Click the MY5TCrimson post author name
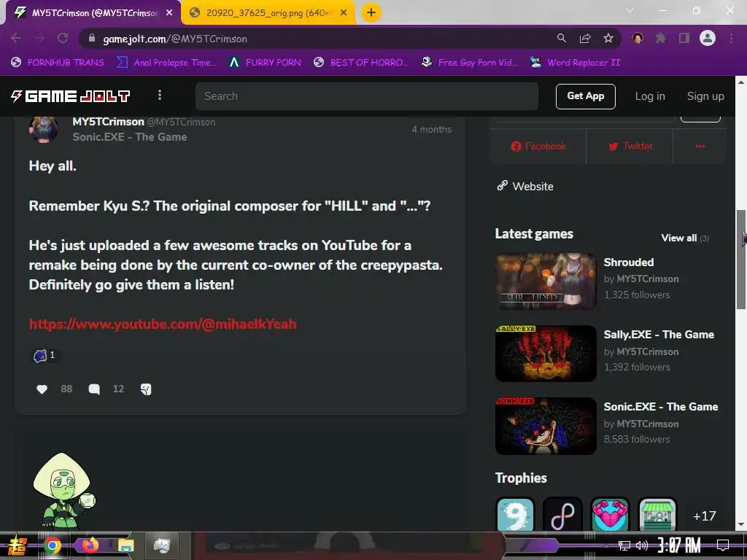747x560 pixels. (108, 122)
